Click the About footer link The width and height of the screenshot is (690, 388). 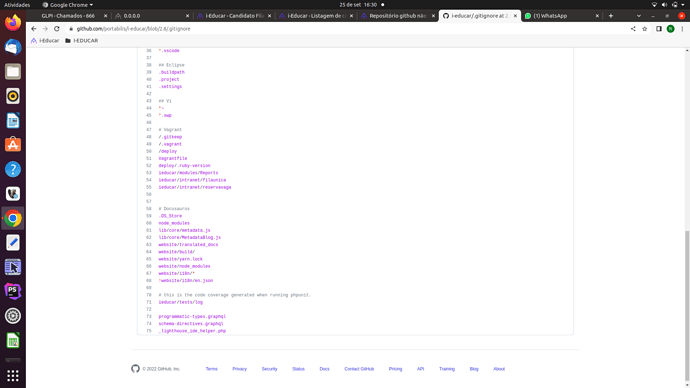[x=499, y=369]
